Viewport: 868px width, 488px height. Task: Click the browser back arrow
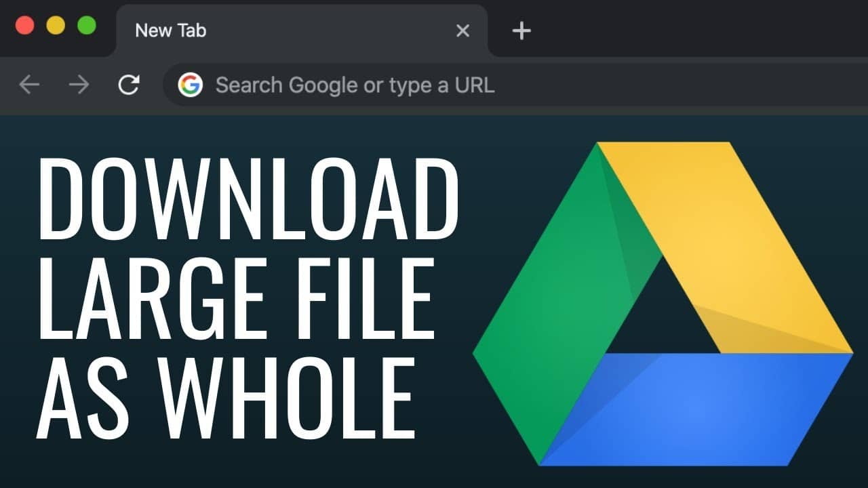pyautogui.click(x=29, y=85)
